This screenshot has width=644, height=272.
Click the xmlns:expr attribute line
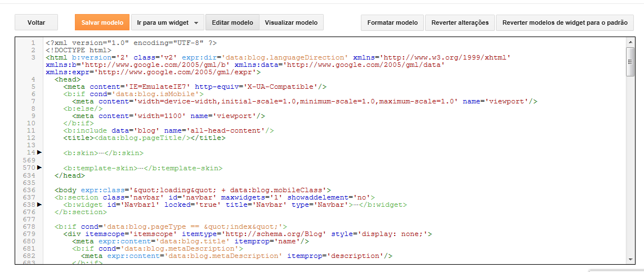tap(153, 72)
